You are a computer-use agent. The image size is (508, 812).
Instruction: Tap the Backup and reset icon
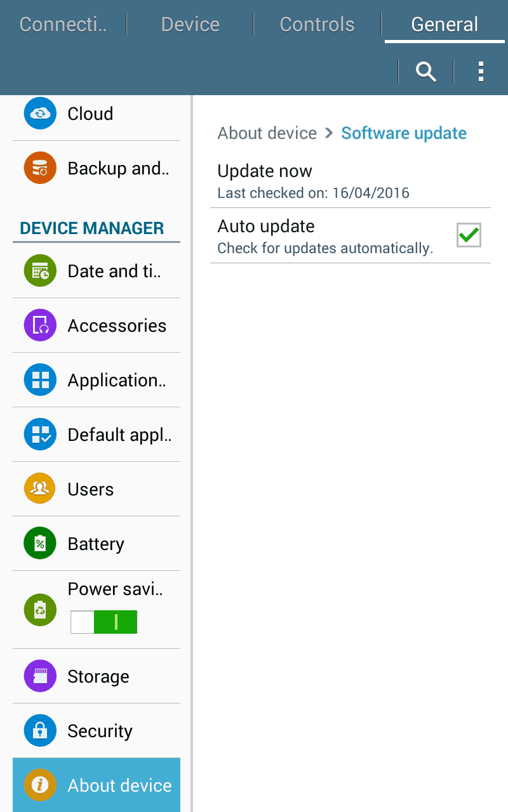tap(40, 168)
